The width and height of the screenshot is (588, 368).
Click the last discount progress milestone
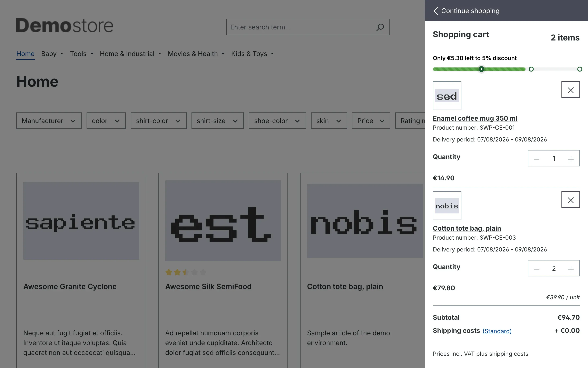(580, 69)
